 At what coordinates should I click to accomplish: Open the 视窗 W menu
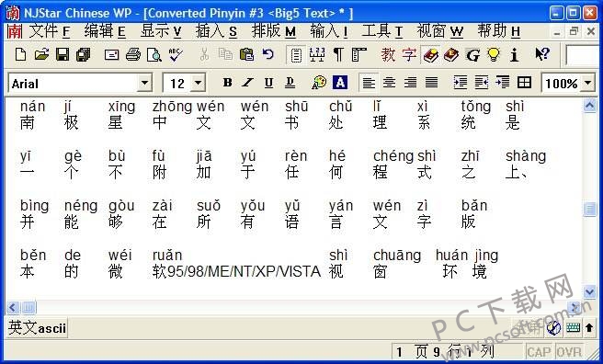(440, 31)
